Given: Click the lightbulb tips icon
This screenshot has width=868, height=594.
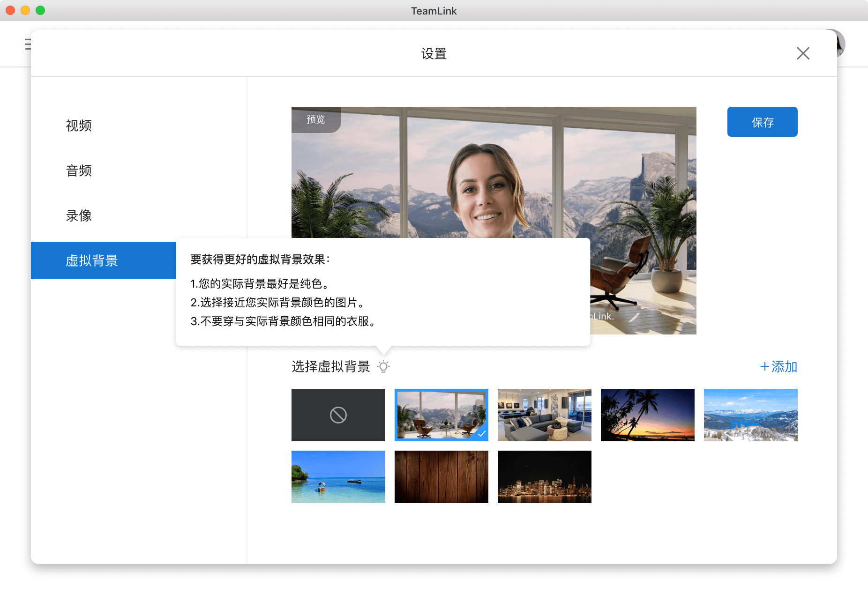Looking at the screenshot, I should click(x=383, y=366).
